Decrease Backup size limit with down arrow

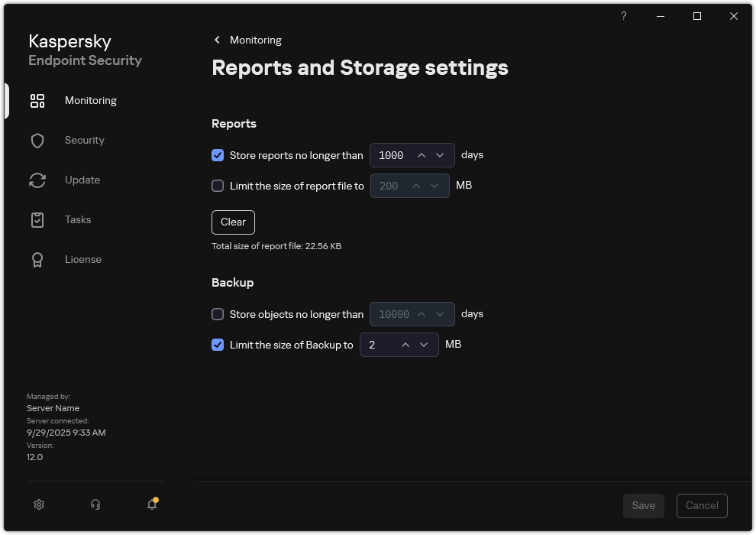[x=425, y=345]
